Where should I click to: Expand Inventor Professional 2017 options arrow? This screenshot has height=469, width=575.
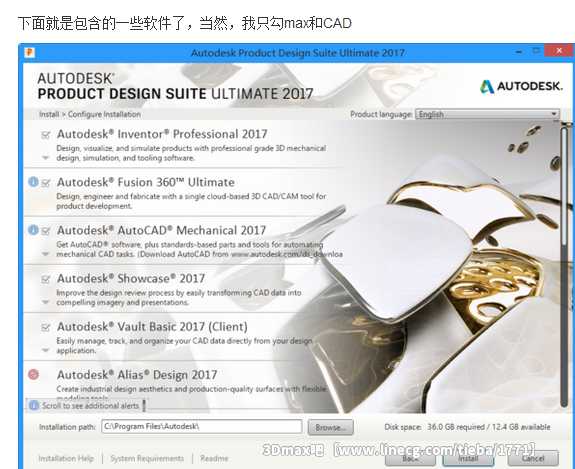(45, 158)
